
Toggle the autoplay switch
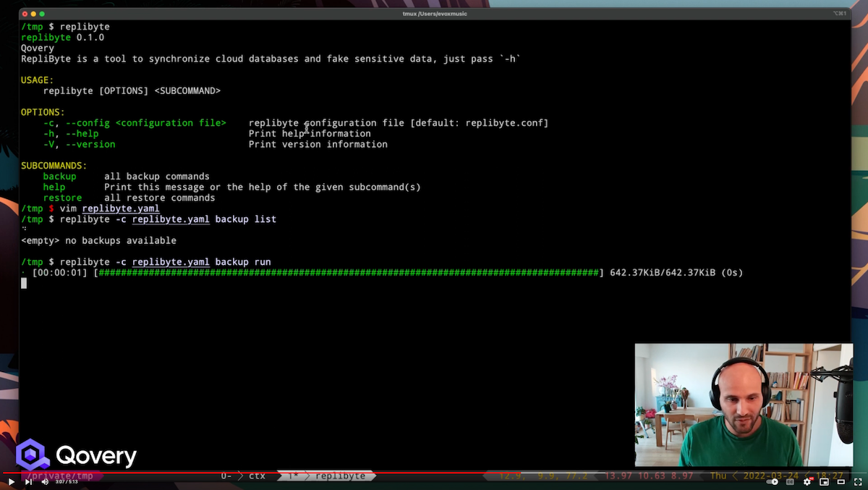tap(773, 481)
